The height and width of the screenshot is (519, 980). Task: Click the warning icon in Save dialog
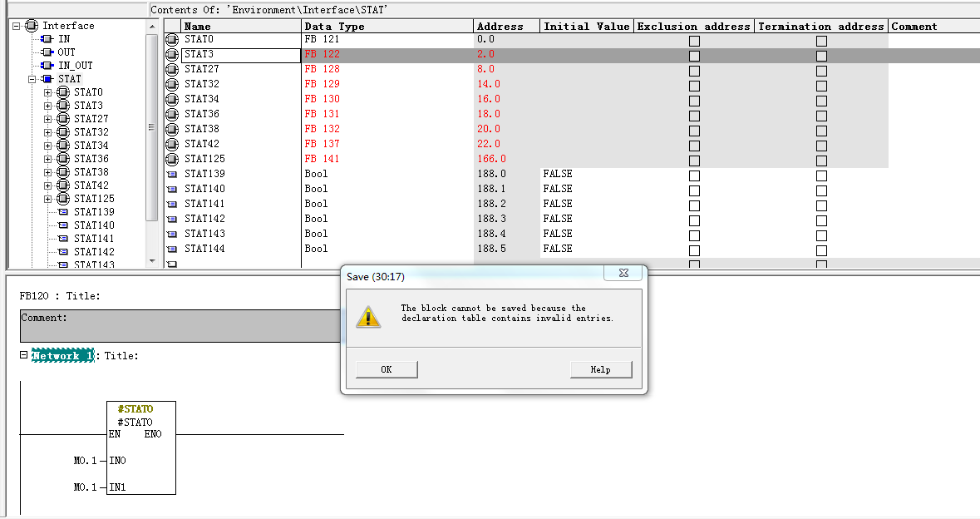tap(368, 316)
